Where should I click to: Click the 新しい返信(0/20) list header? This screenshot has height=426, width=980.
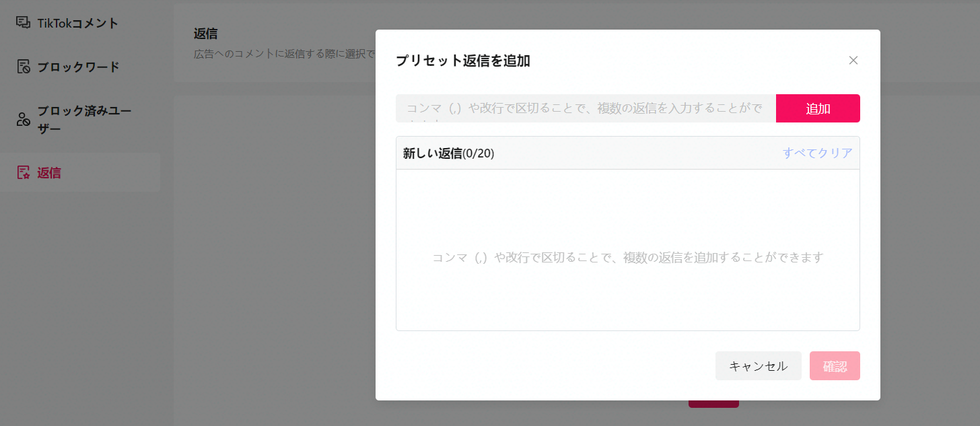449,153
